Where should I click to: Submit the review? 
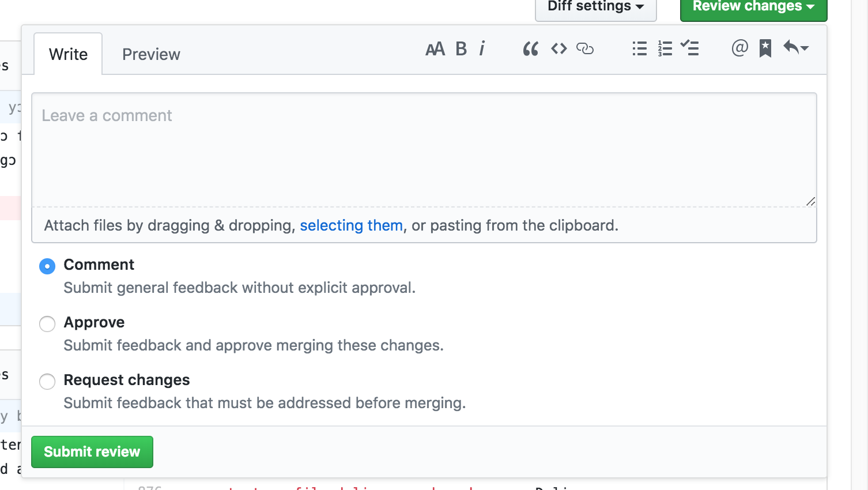coord(92,451)
